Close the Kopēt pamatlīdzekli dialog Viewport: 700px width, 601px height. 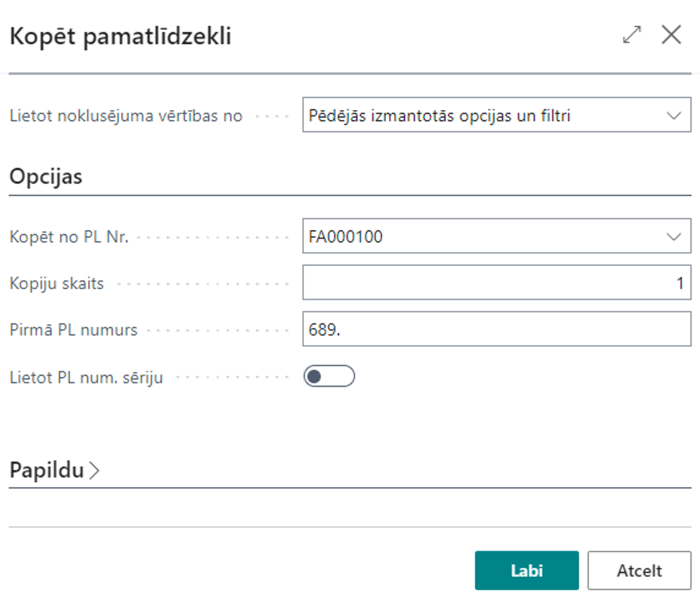[x=671, y=35]
